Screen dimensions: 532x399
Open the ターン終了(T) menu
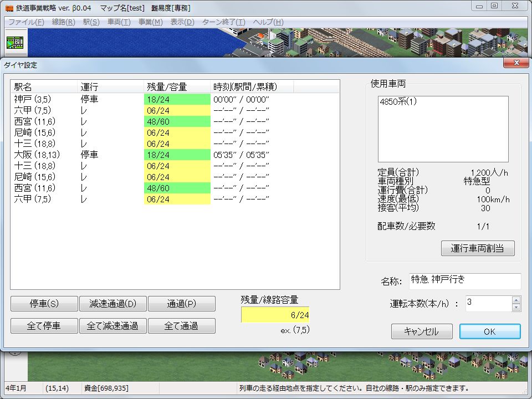(x=223, y=22)
